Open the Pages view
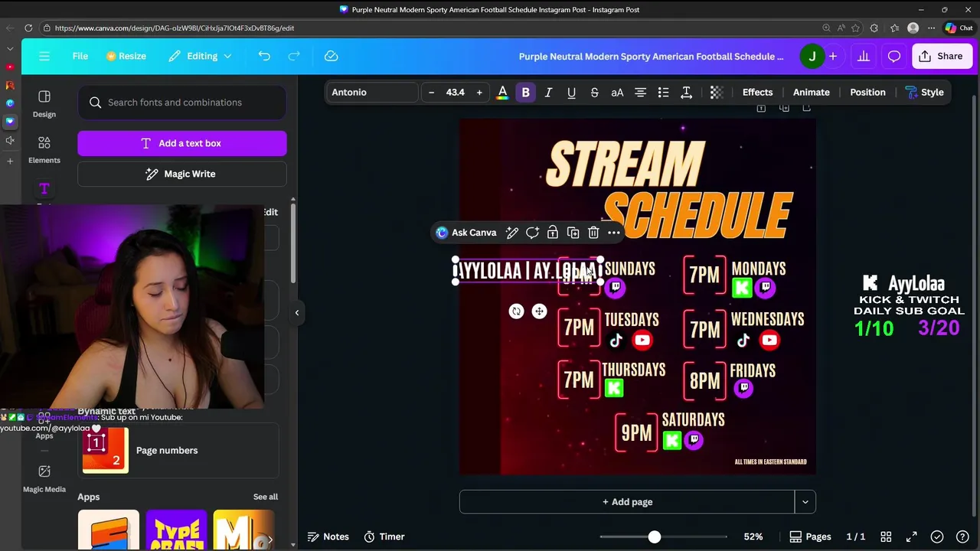 (x=810, y=536)
